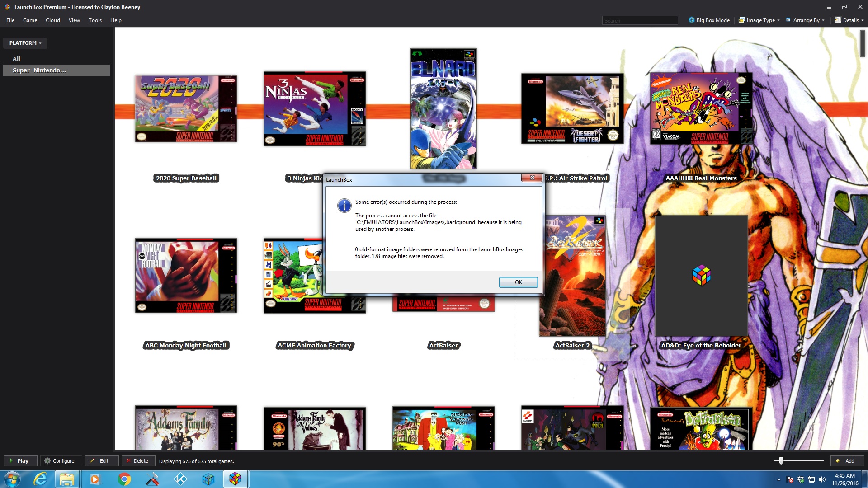Image resolution: width=868 pixels, height=488 pixels.
Task: Select the Dr. Franken box art
Action: (701, 429)
